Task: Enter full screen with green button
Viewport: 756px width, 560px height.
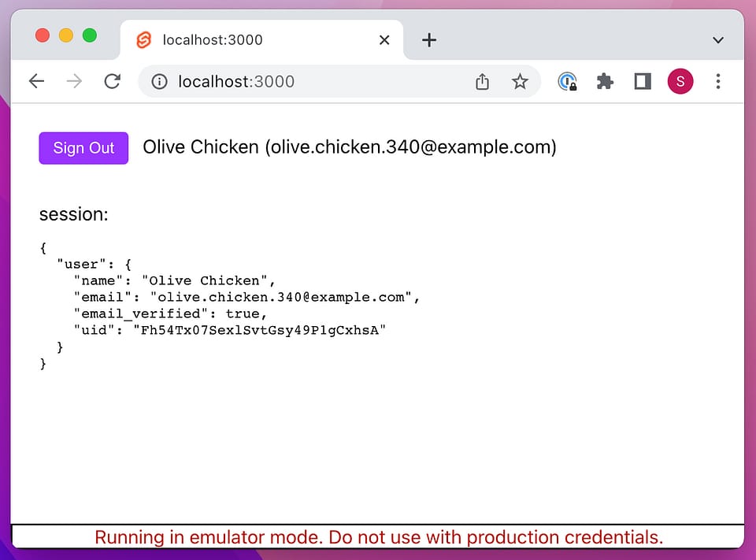Action: coord(90,35)
